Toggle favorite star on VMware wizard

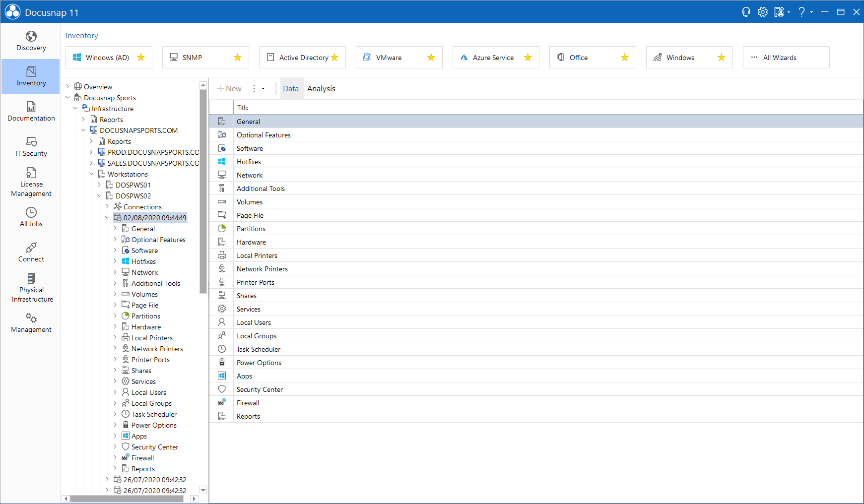(x=431, y=58)
